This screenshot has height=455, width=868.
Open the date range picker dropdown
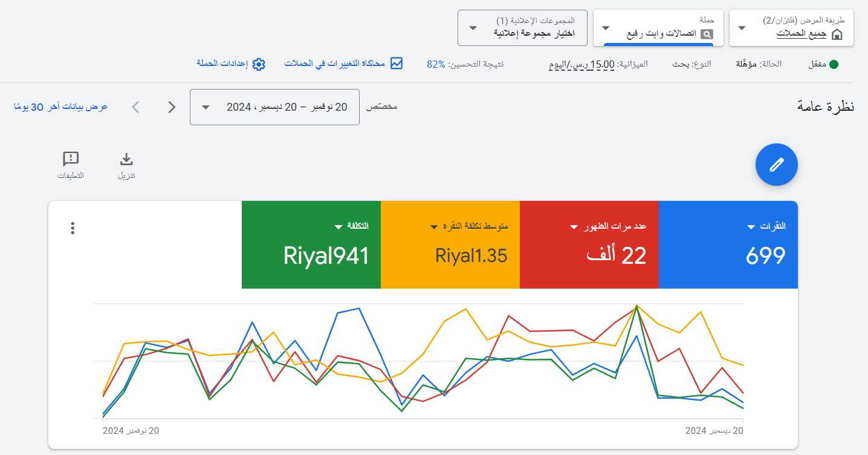click(x=274, y=107)
